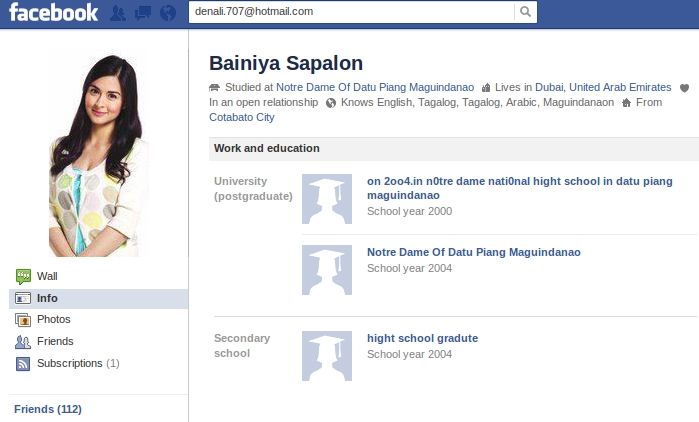Open hight school gradute link

422,338
